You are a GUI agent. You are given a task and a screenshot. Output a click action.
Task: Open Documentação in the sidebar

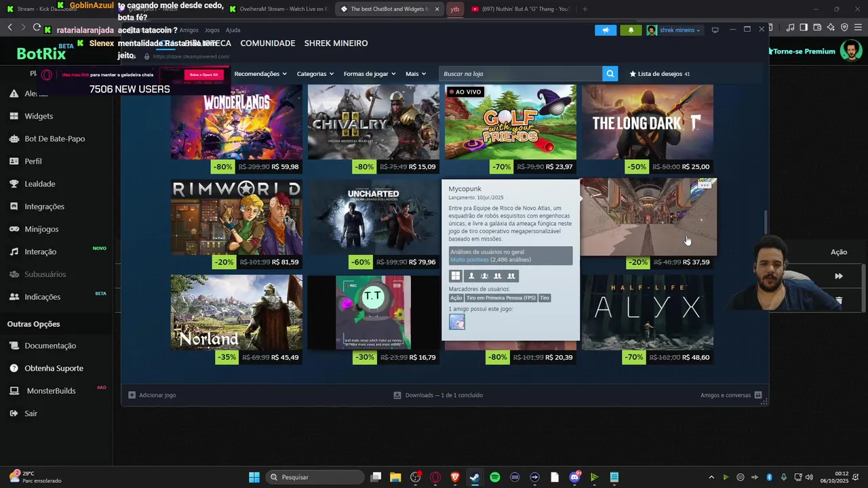(50, 346)
